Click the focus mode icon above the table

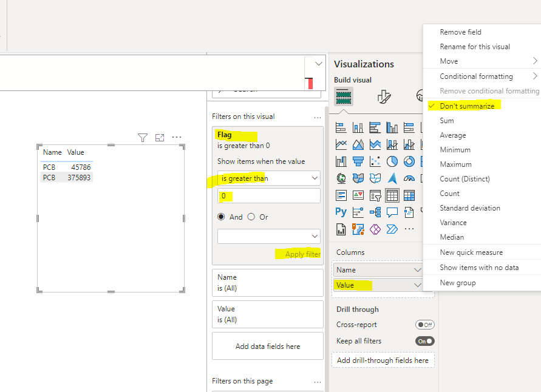point(160,138)
